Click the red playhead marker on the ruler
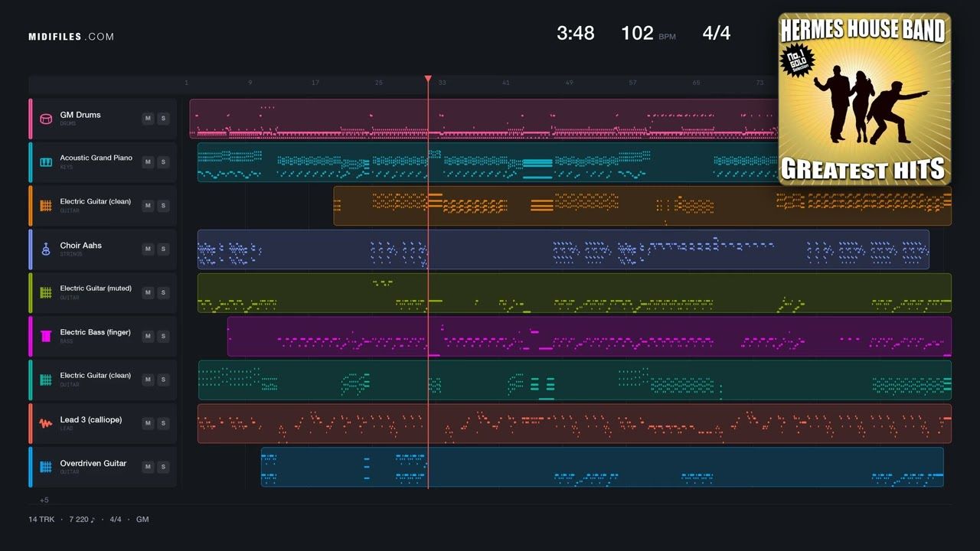Viewport: 980px width, 551px height. click(428, 79)
